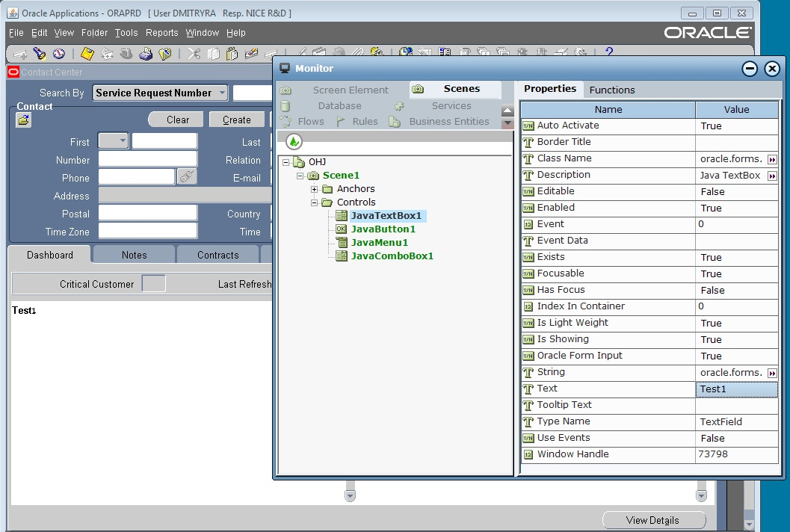Expand the Description value arrow button
The width and height of the screenshot is (790, 532).
click(x=772, y=176)
